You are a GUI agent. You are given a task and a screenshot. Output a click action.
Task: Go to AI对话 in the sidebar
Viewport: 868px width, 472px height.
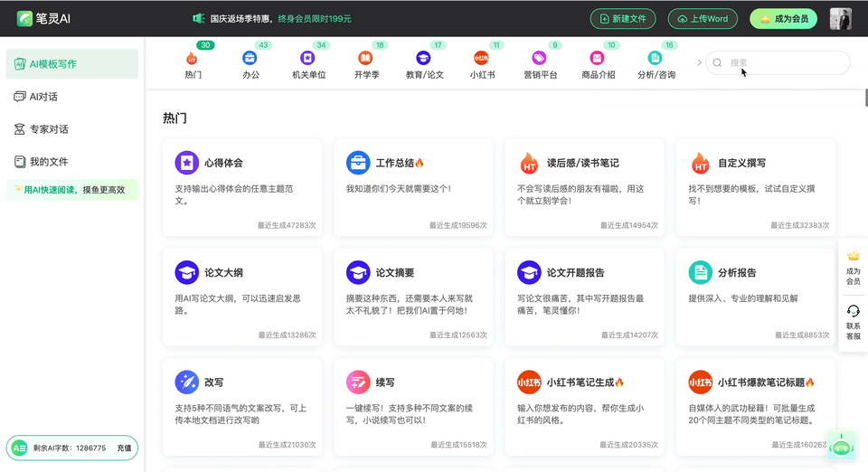point(43,97)
